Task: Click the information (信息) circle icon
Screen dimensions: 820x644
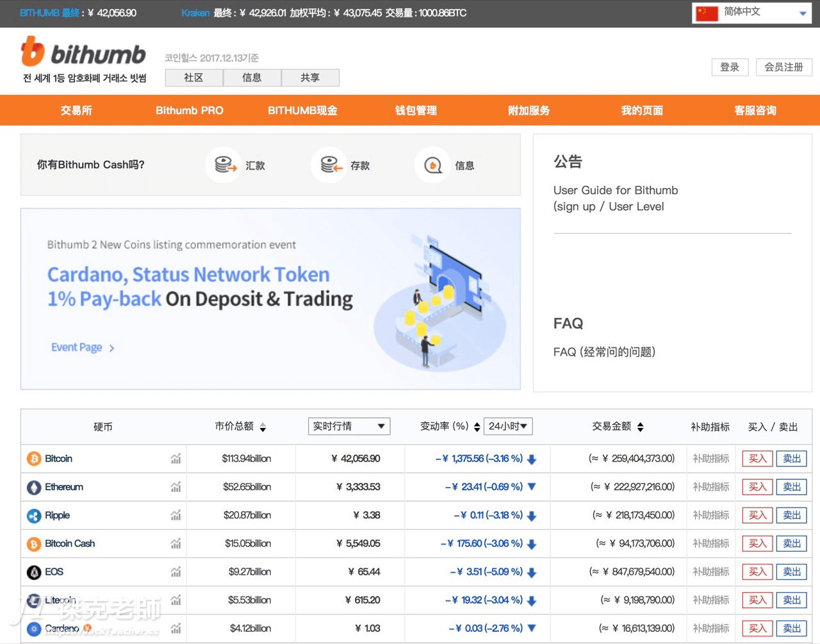Action: 433,165
